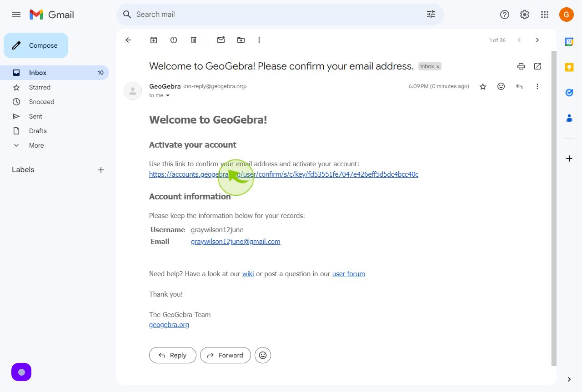The width and height of the screenshot is (582, 392).
Task: Click the Labels heading
Action: tap(23, 170)
